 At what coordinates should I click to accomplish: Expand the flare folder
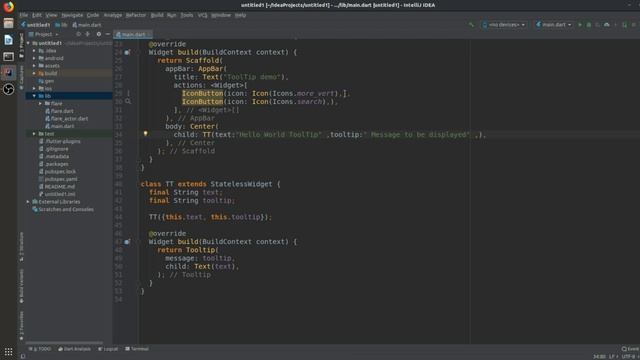click(40, 104)
